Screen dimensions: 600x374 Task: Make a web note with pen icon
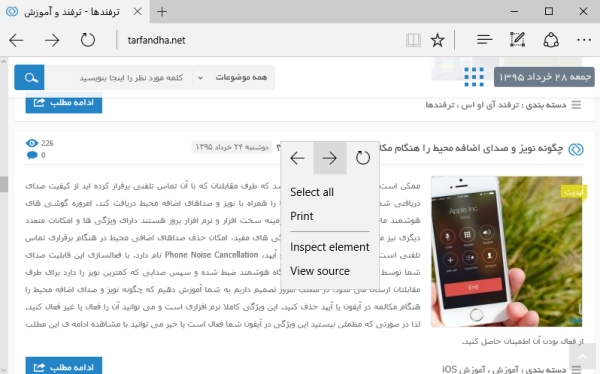(517, 39)
